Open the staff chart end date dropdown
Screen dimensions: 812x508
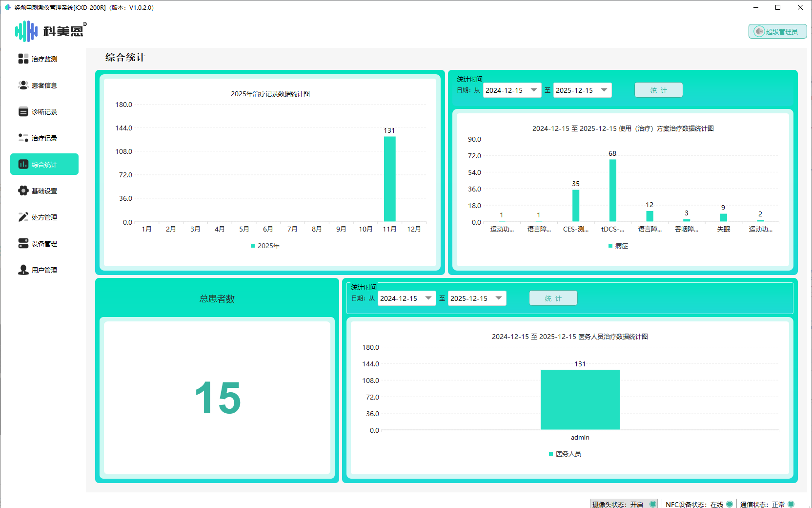499,298
